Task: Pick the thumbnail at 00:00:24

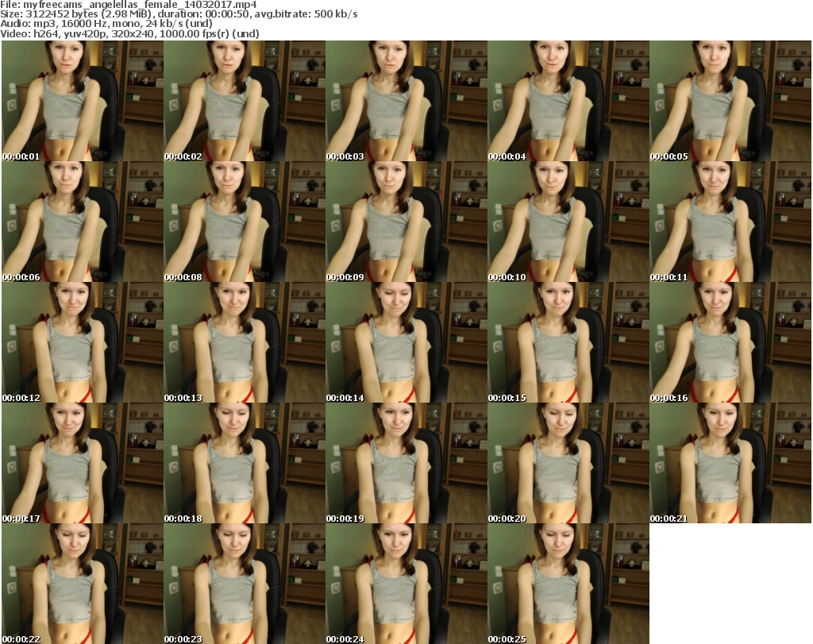Action: click(x=406, y=584)
